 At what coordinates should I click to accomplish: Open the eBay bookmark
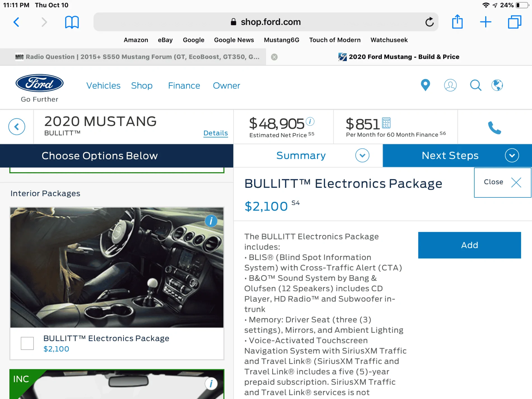165,40
